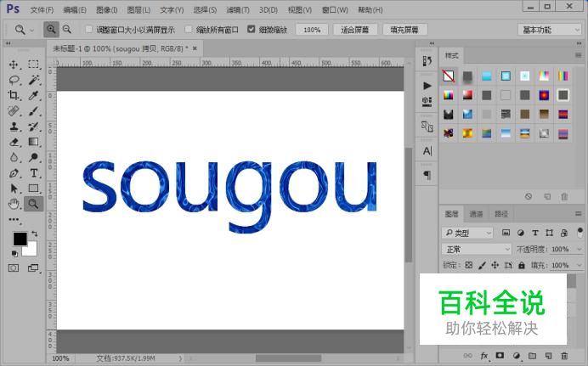588x366 pixels.
Task: Toggle pixel layer filter icon
Action: pyautogui.click(x=506, y=233)
